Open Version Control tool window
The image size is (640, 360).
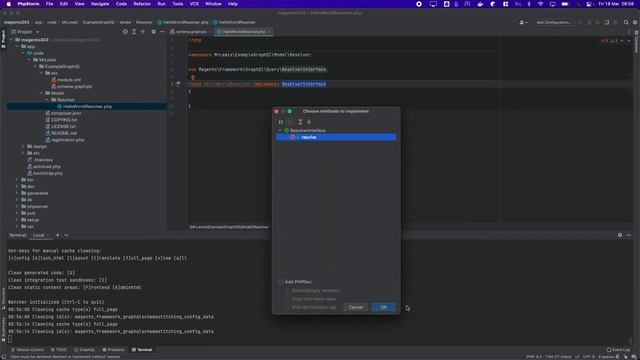point(27,350)
